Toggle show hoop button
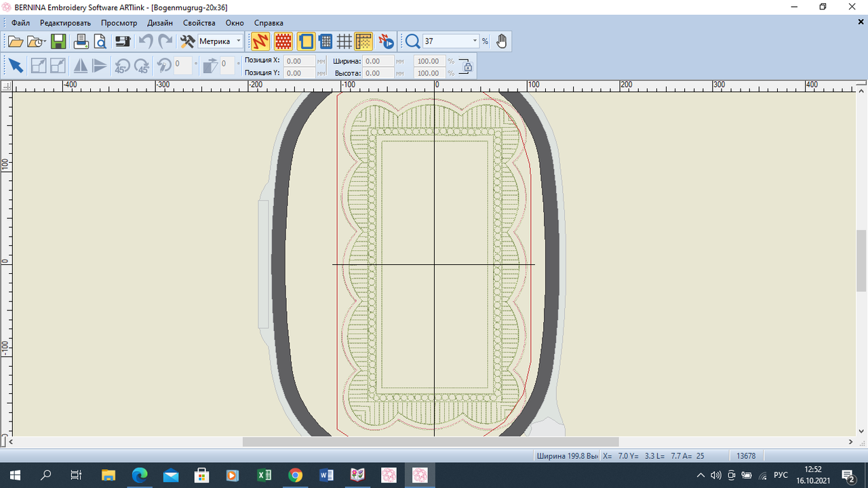Viewport: 868px width, 488px height. click(306, 41)
